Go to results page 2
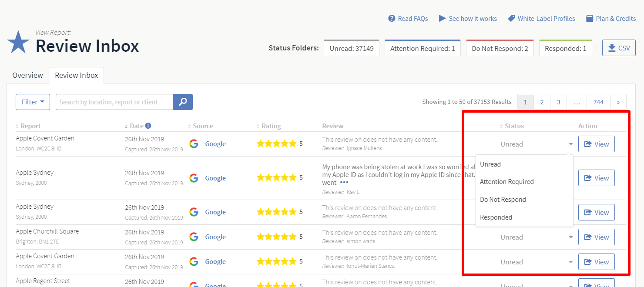 point(542,102)
